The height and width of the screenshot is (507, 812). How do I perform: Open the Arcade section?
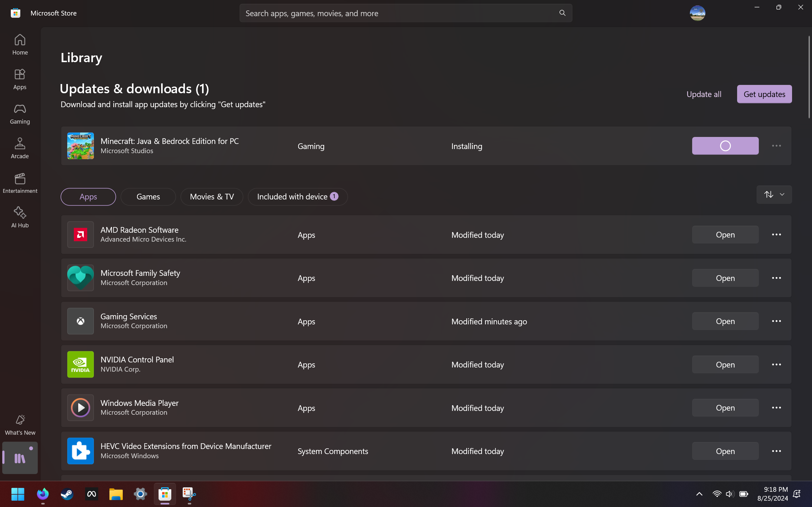pyautogui.click(x=19, y=147)
